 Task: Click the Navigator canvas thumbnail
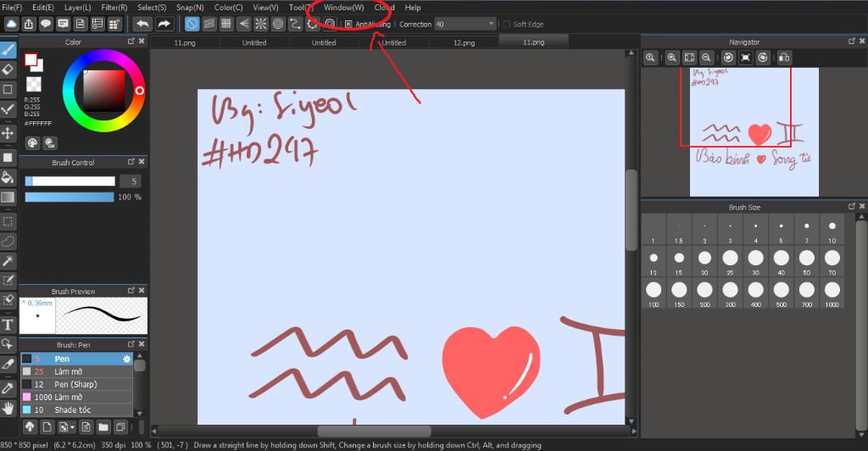[x=754, y=132]
